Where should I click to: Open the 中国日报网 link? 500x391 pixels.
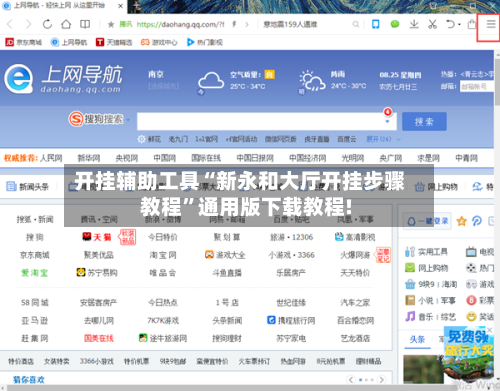click(x=255, y=158)
